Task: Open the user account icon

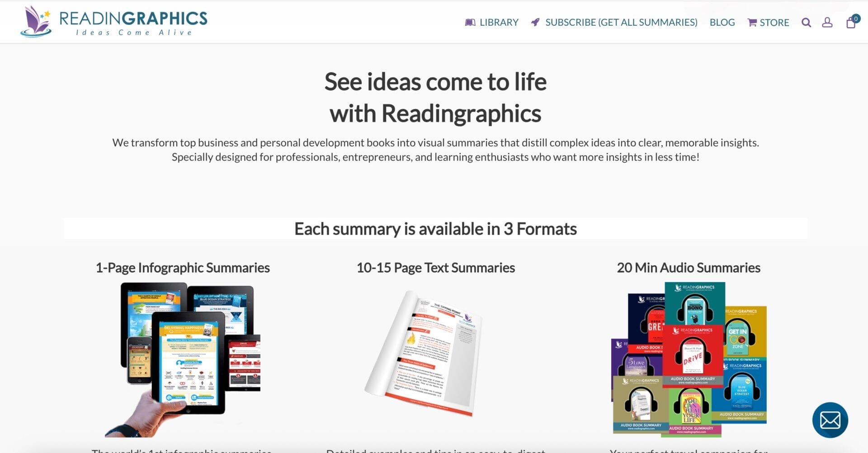Action: coord(827,22)
